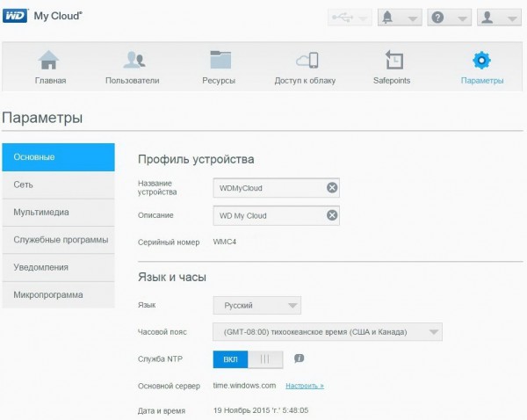Select the Главная navigation label
This screenshot has width=527, height=420.
click(50, 81)
